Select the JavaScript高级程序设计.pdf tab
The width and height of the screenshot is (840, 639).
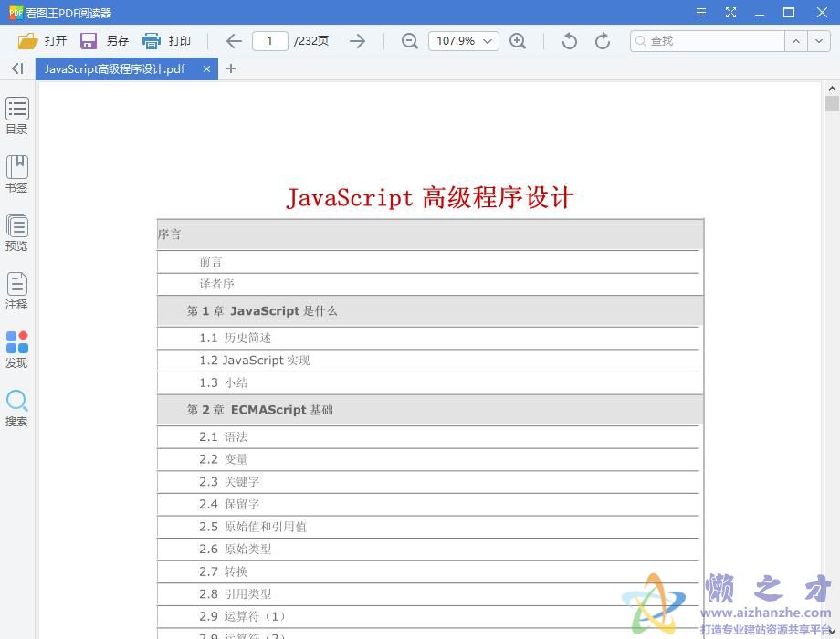click(119, 68)
